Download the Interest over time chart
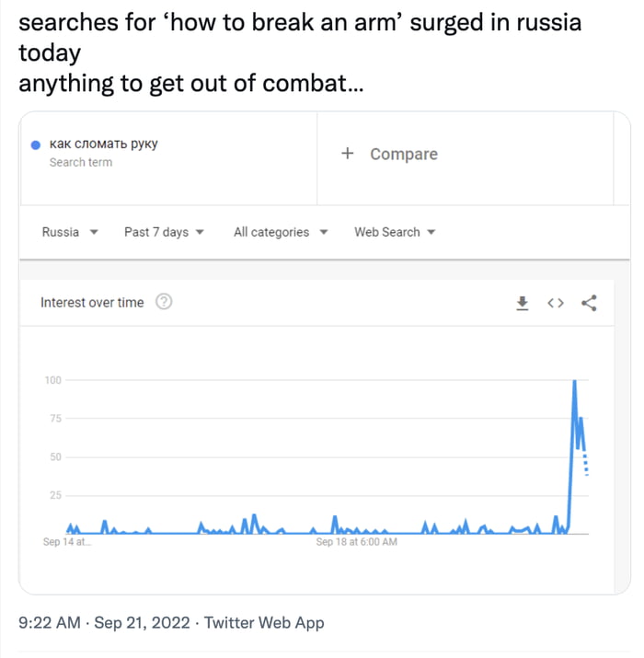644x658 pixels. (x=523, y=303)
